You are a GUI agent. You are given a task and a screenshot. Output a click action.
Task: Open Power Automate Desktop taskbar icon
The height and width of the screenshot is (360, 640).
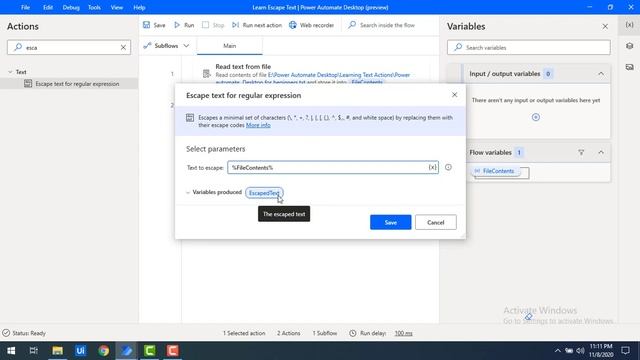click(127, 351)
